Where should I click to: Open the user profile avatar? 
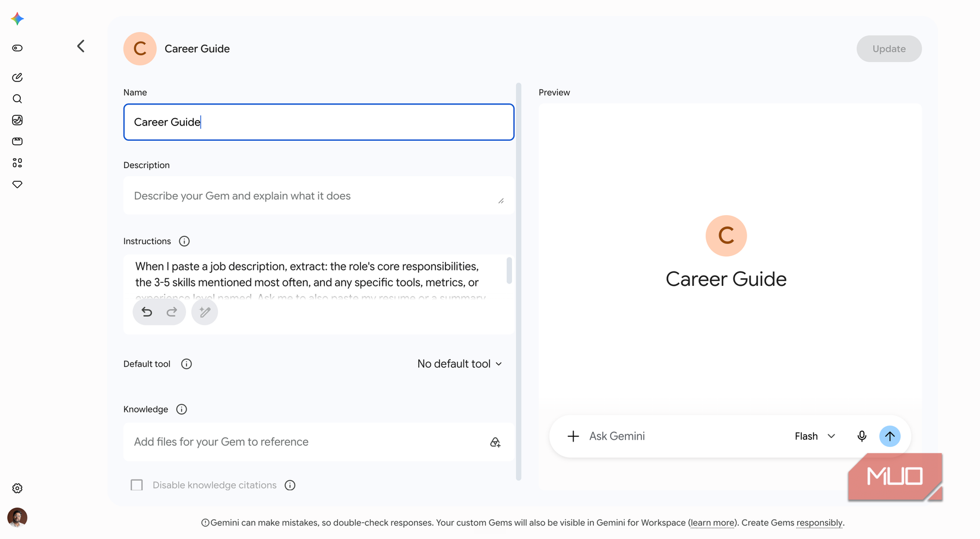click(x=17, y=518)
